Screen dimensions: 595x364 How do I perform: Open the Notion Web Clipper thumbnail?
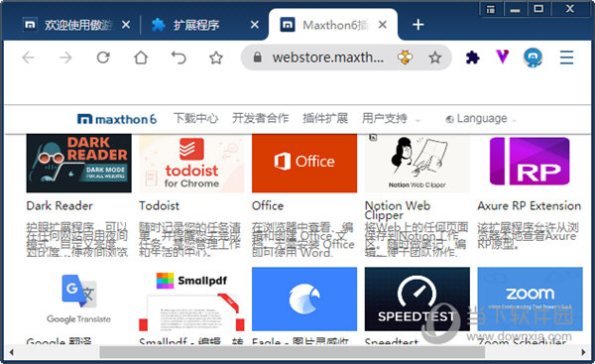coord(417,164)
